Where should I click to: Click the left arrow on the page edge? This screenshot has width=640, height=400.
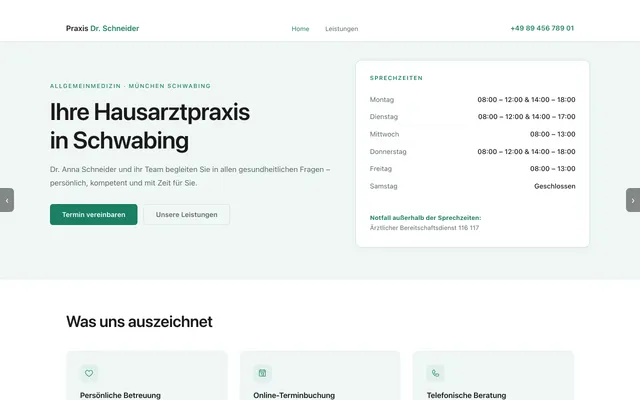(x=7, y=200)
